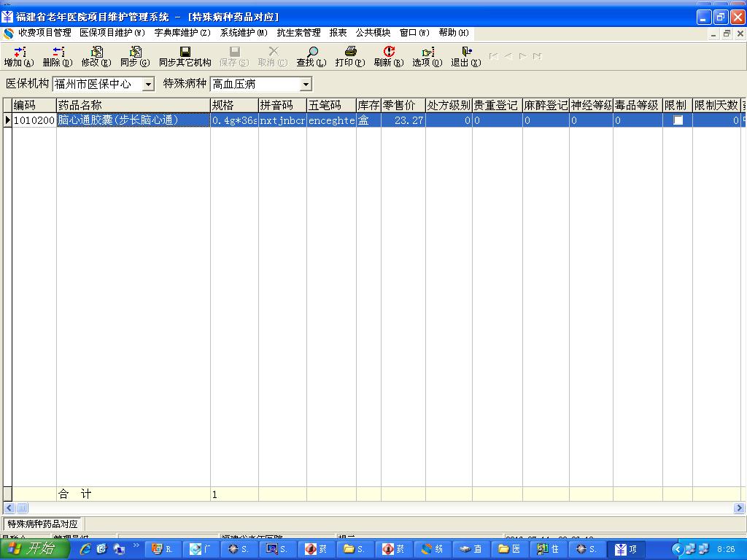Click the 限制天数 column header
Viewport: 747px width, 560px height.
coord(716,105)
